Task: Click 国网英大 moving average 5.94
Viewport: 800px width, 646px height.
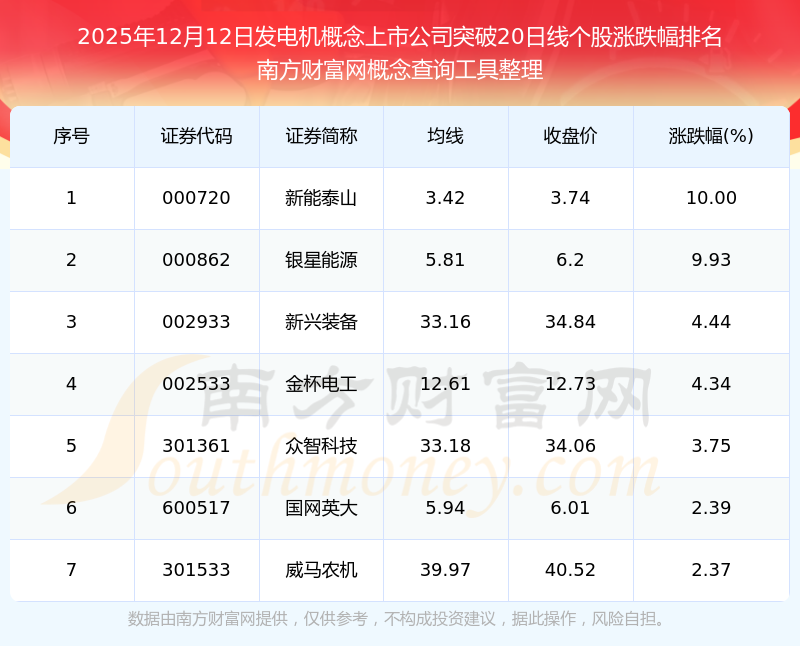Action: click(x=445, y=508)
